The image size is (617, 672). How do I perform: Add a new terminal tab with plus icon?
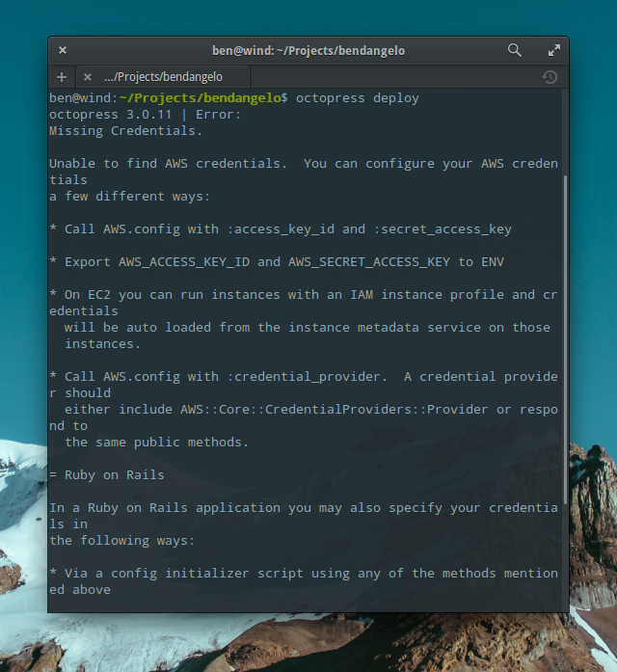click(x=62, y=77)
